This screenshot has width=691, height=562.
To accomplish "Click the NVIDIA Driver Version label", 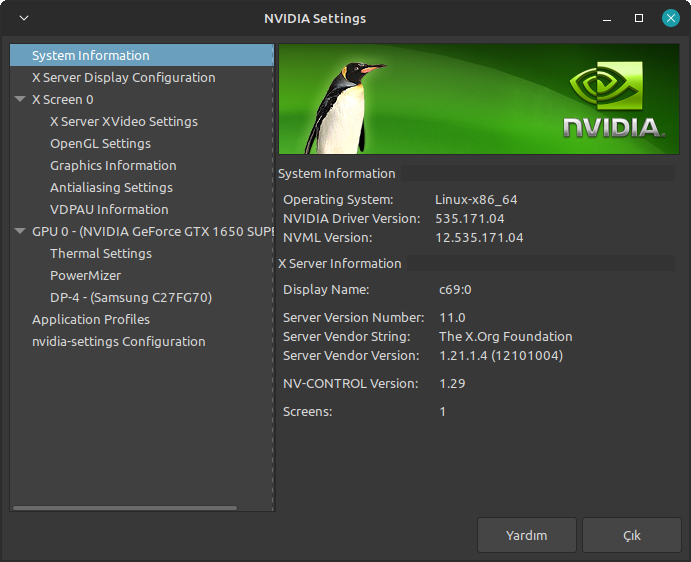I will (x=352, y=219).
